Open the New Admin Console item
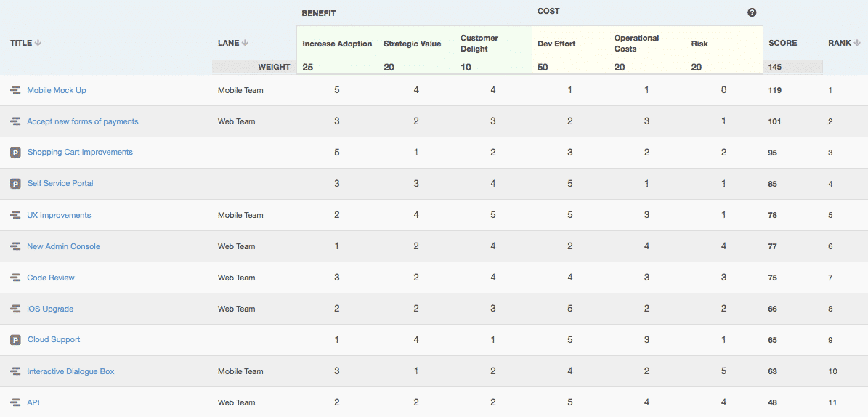This screenshot has height=417, width=868. [64, 246]
